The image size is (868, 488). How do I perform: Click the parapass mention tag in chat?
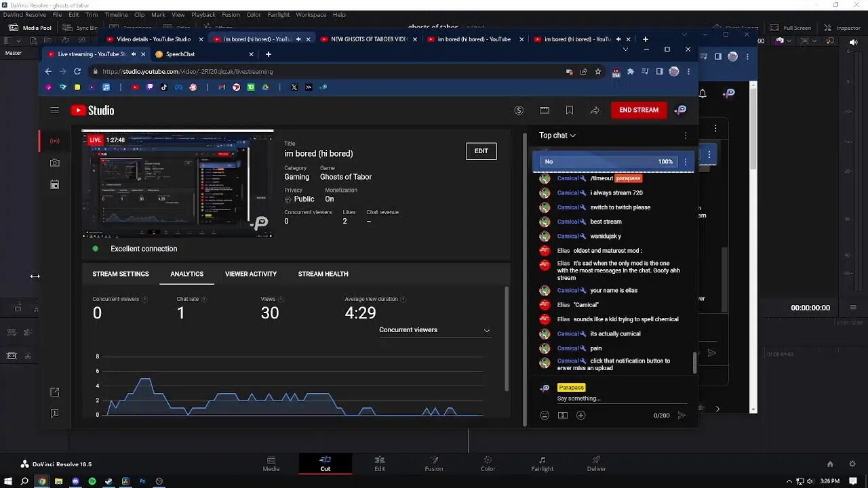click(x=628, y=178)
